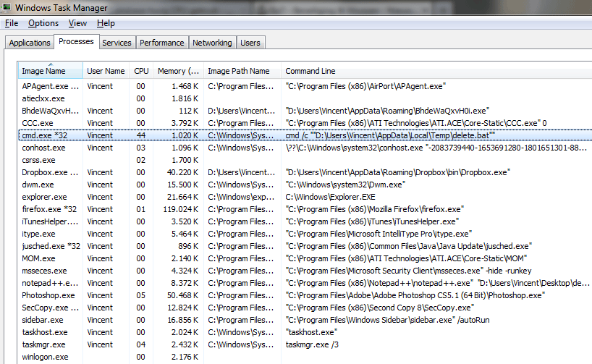
Task: Select the dwm.exe process
Action: coord(305,185)
